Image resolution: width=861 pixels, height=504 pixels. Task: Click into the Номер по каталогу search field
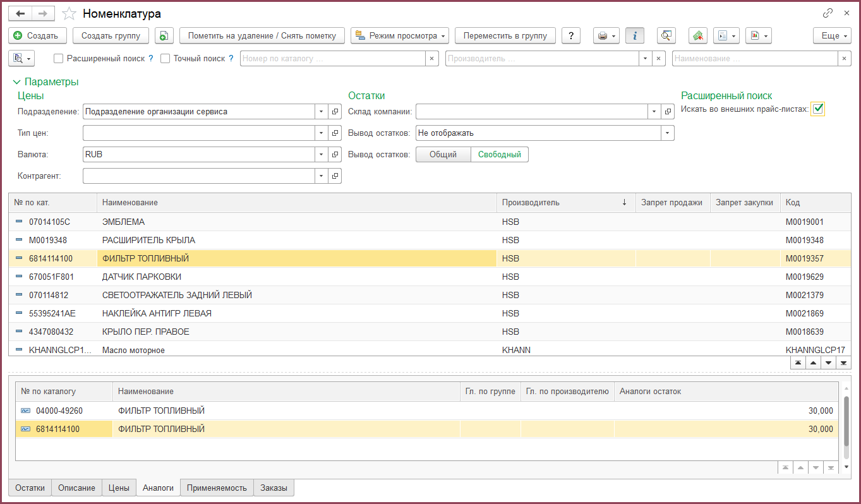(x=333, y=59)
